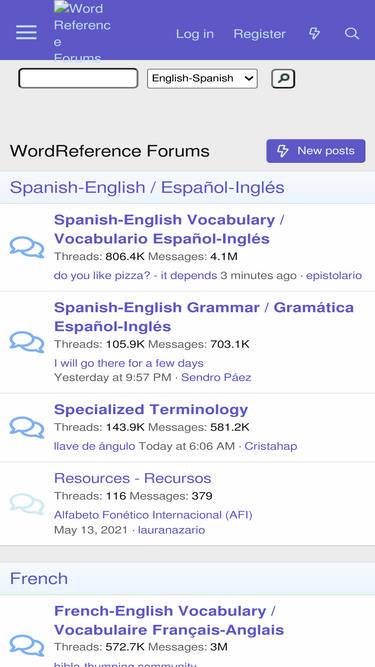
Task: Open Spanish-English Vocabulary forum title
Action: coord(169,229)
